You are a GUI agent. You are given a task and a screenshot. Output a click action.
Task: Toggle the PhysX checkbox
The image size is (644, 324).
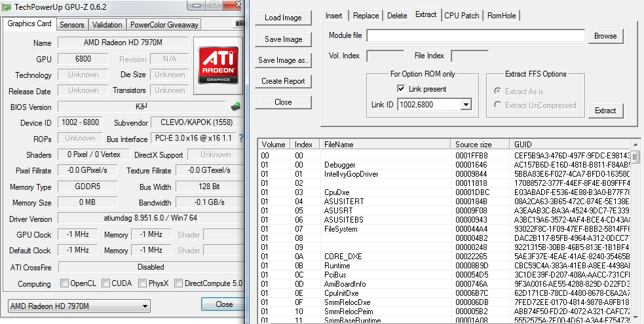pyautogui.click(x=143, y=283)
